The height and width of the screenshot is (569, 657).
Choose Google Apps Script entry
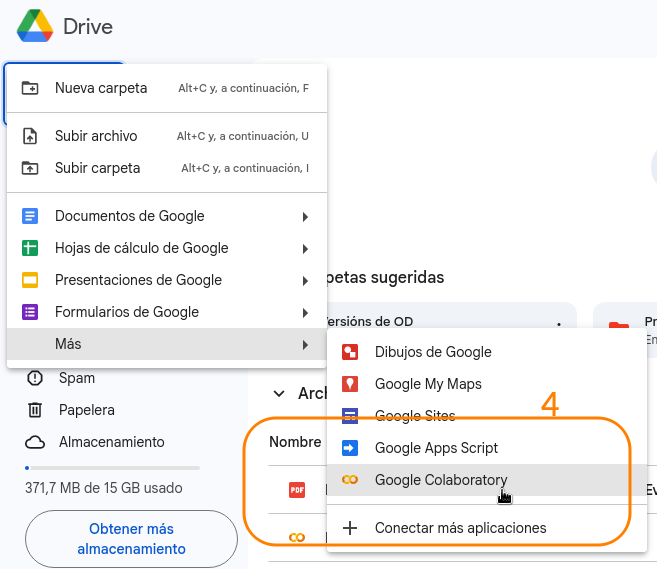coord(487,448)
